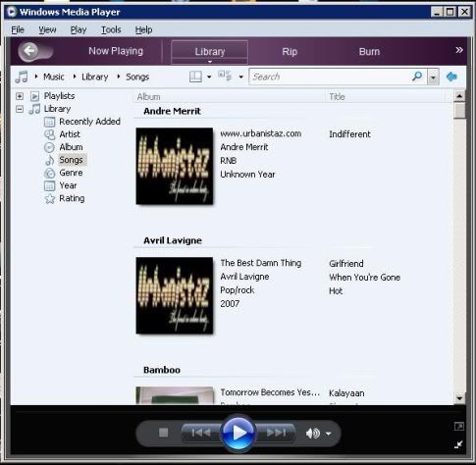Open the volume dropdown arrow
Screen dimensions: 476x465
329,434
